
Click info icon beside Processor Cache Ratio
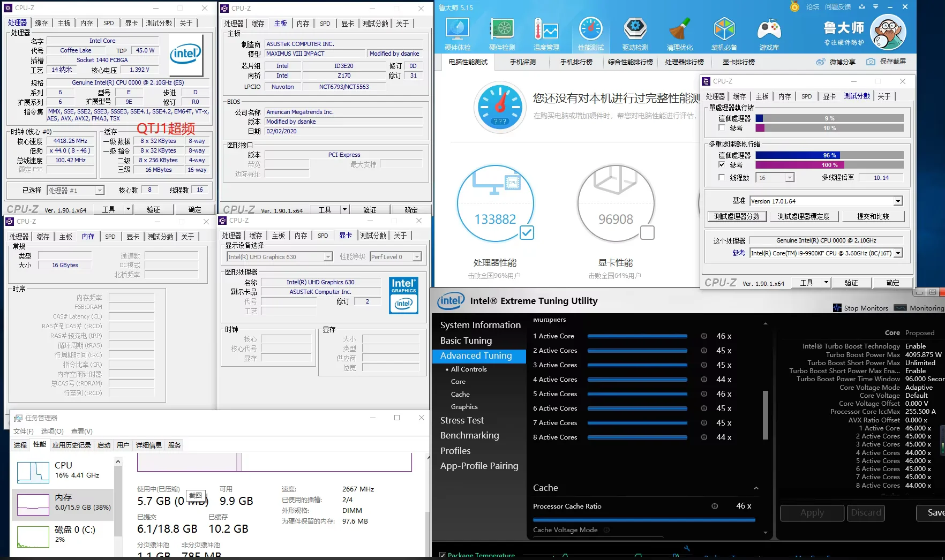(x=715, y=506)
